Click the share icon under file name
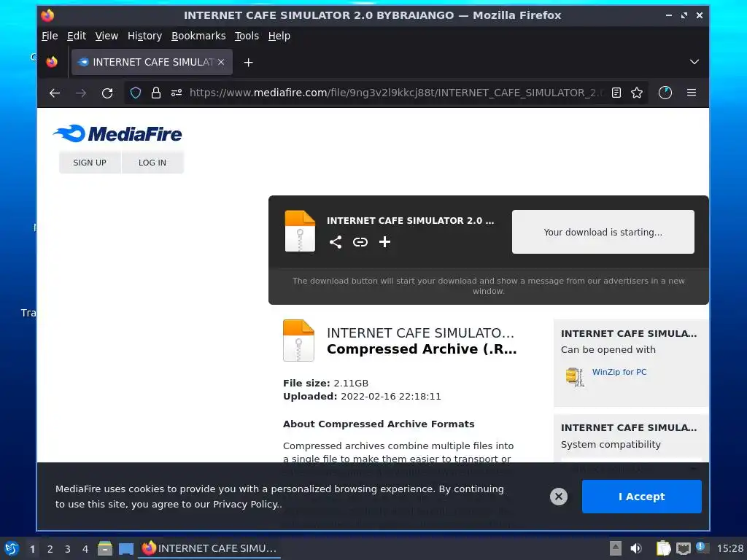 point(336,242)
